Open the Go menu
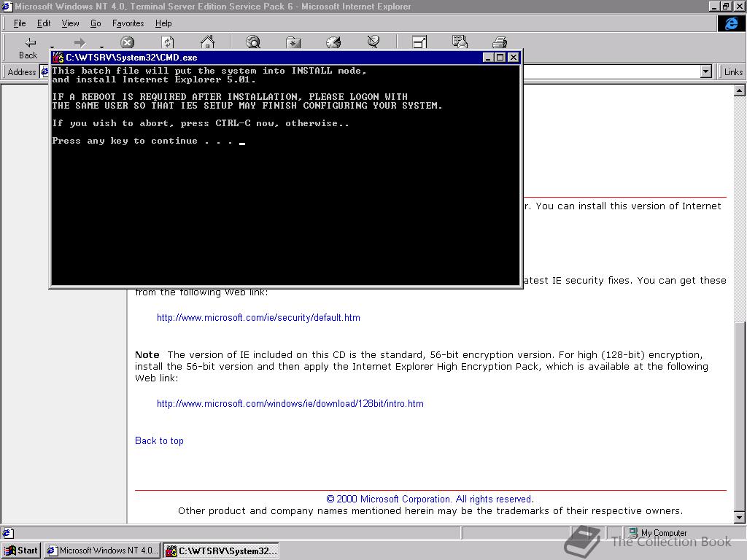The image size is (747, 560). pos(96,23)
